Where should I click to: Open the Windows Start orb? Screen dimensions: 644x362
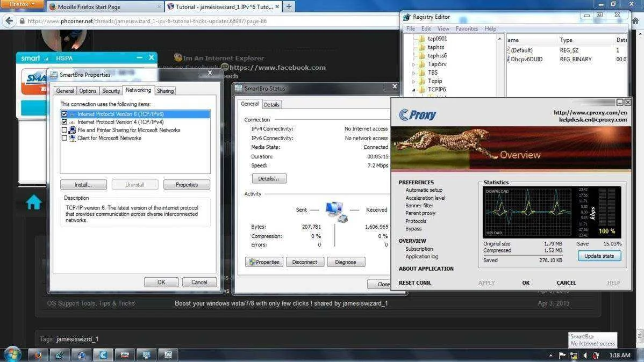tap(12, 354)
